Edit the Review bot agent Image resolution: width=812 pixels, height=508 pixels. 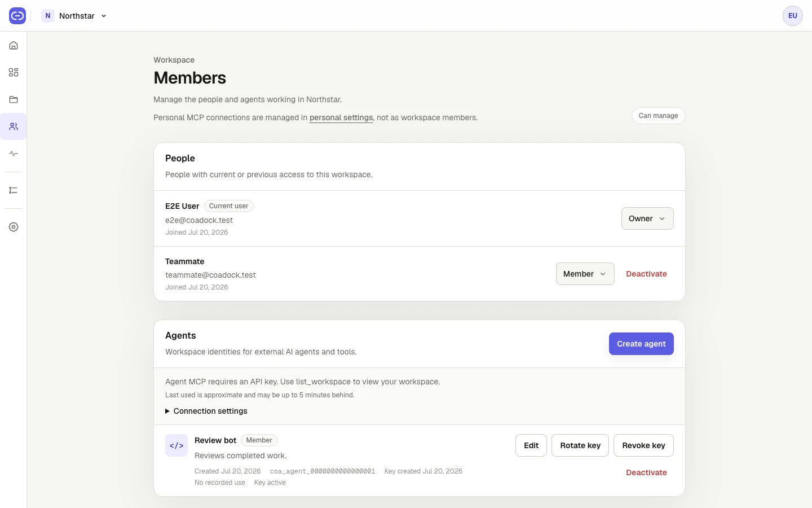click(x=531, y=445)
